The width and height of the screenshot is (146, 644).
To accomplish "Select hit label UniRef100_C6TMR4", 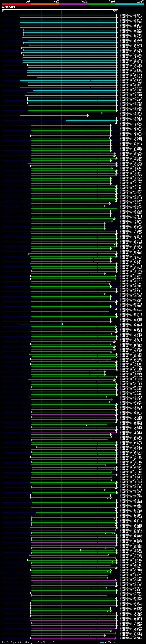I will [x=131, y=78].
